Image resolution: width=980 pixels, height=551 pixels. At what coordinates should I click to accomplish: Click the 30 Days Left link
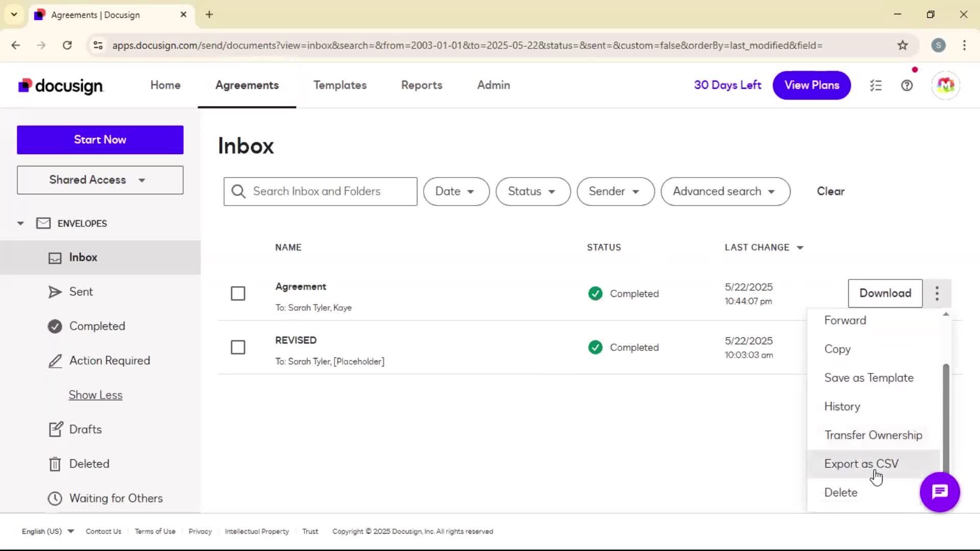pos(727,85)
